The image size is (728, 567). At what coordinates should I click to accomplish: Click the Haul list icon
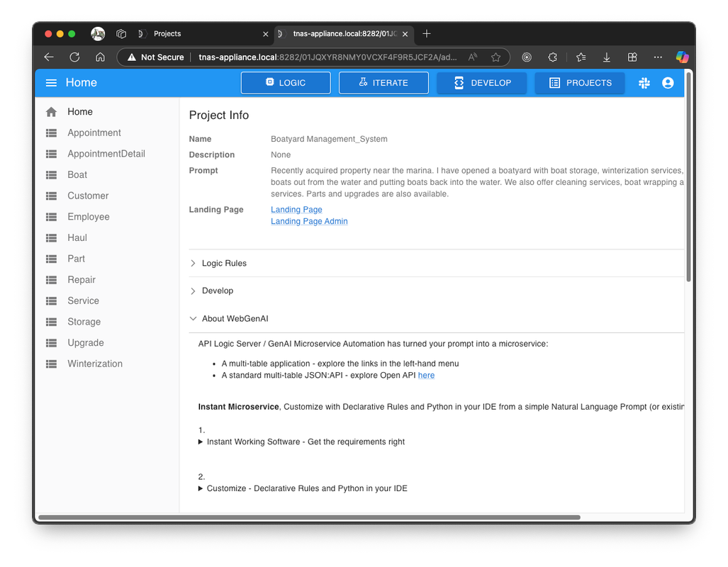pyautogui.click(x=51, y=237)
